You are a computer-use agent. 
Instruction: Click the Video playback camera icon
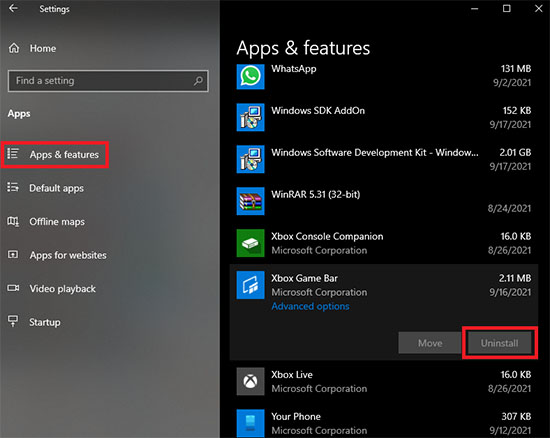point(13,288)
